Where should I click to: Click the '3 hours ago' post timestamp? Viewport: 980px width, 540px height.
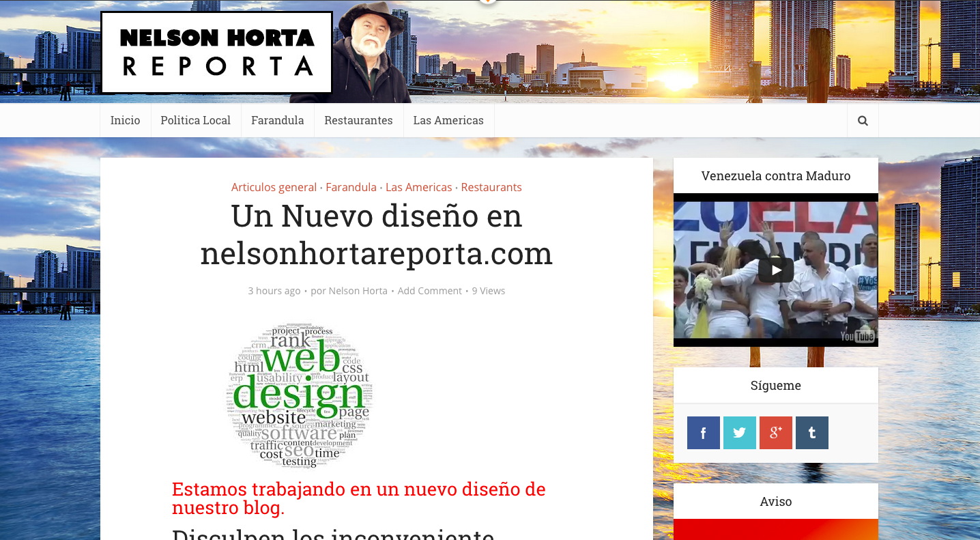pos(274,291)
